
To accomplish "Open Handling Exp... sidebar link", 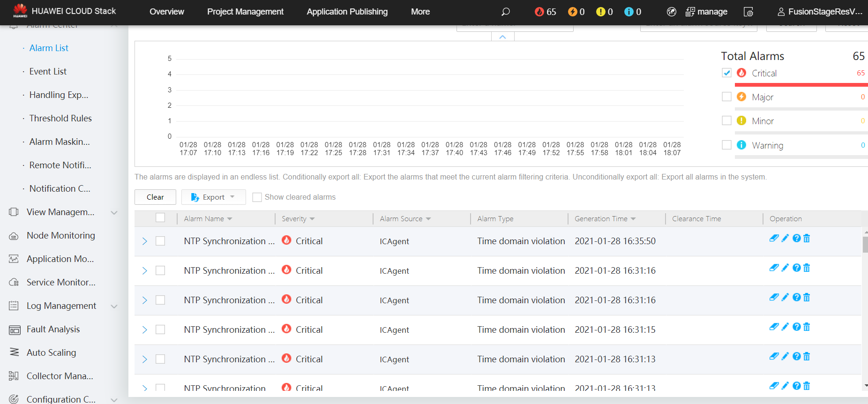I will [59, 95].
